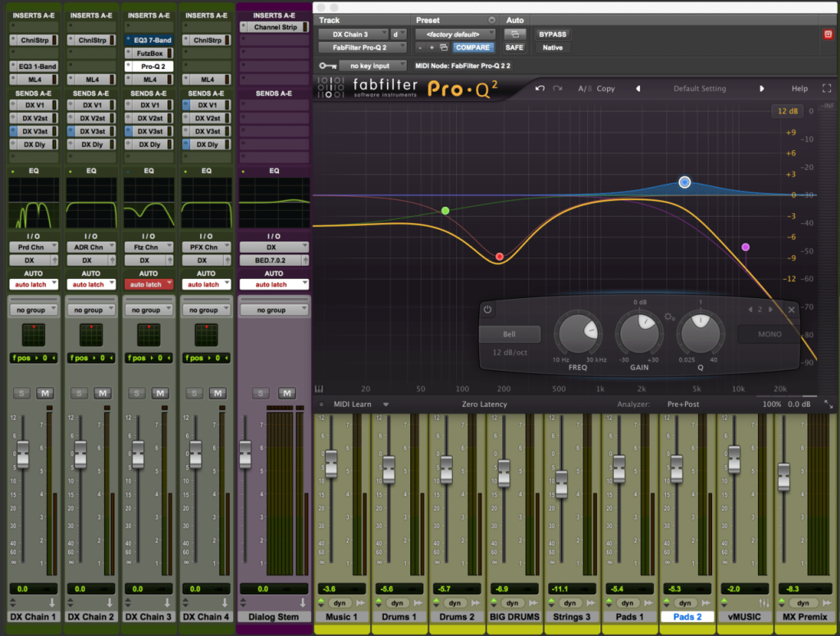This screenshot has width=840, height=636.
Task: Open the MIDI Learn dropdown arrow
Action: 386,405
